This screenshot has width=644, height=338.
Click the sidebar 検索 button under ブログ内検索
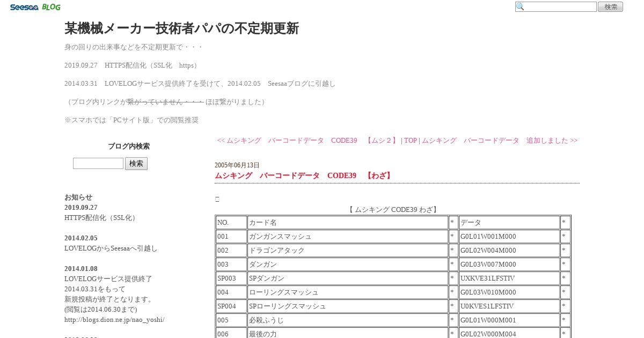[136, 163]
